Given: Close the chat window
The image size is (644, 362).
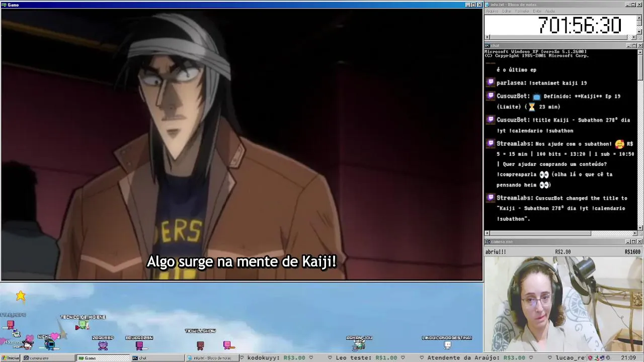Looking at the screenshot, I should coord(640,46).
